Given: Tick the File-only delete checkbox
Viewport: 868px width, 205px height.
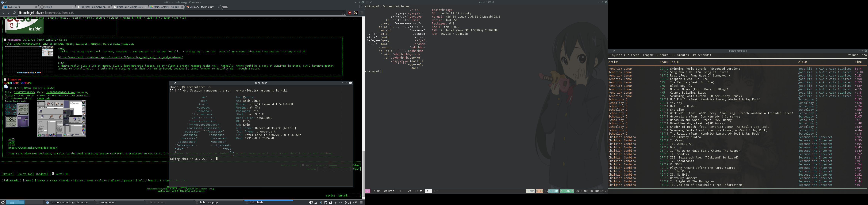Looking at the screenshot, I should tap(303, 165).
